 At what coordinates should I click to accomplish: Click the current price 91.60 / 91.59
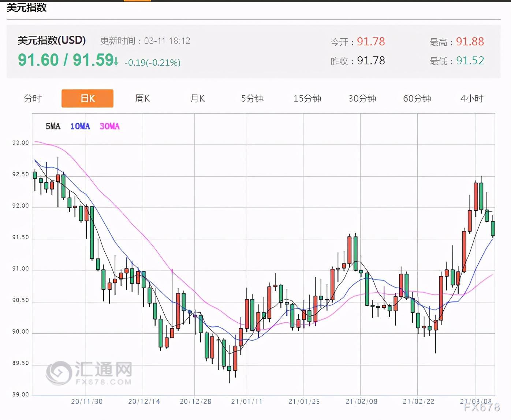[x=66, y=60]
